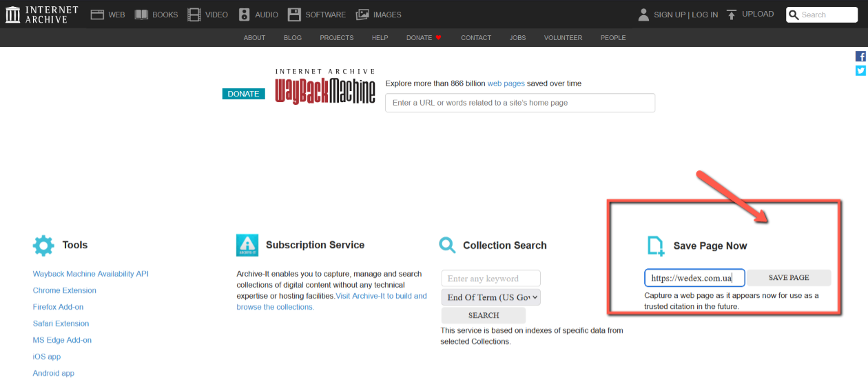Open the Safari Extension link

tap(61, 323)
